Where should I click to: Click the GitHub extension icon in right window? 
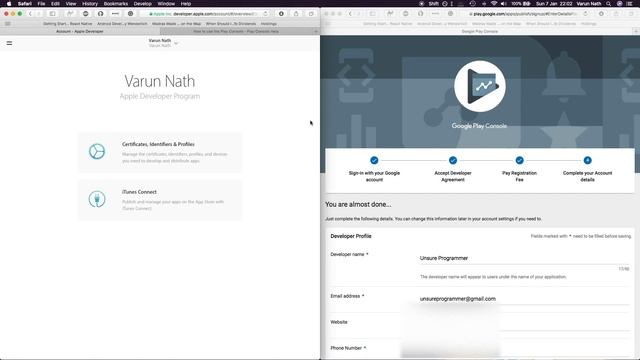(x=420, y=13)
